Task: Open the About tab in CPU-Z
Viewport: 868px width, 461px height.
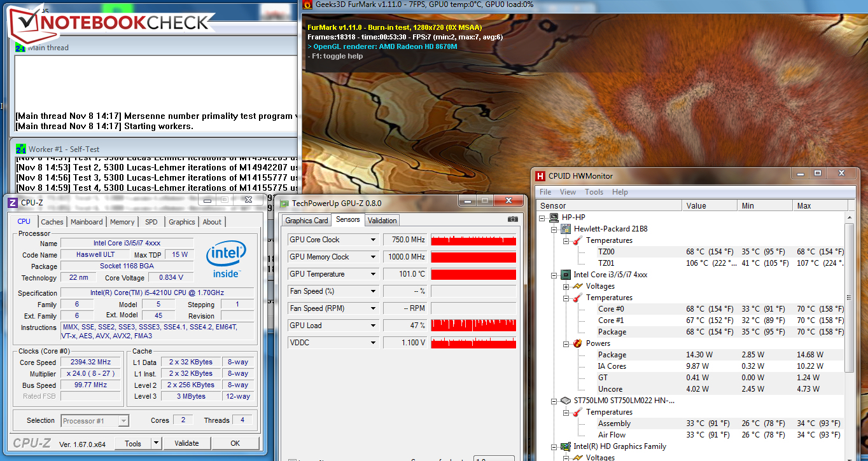Action: (x=212, y=222)
